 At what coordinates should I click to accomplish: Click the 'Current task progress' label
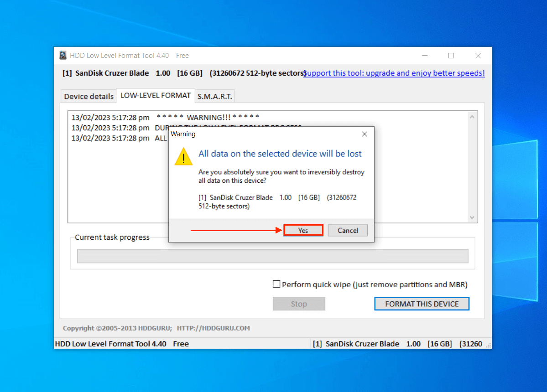click(x=112, y=237)
